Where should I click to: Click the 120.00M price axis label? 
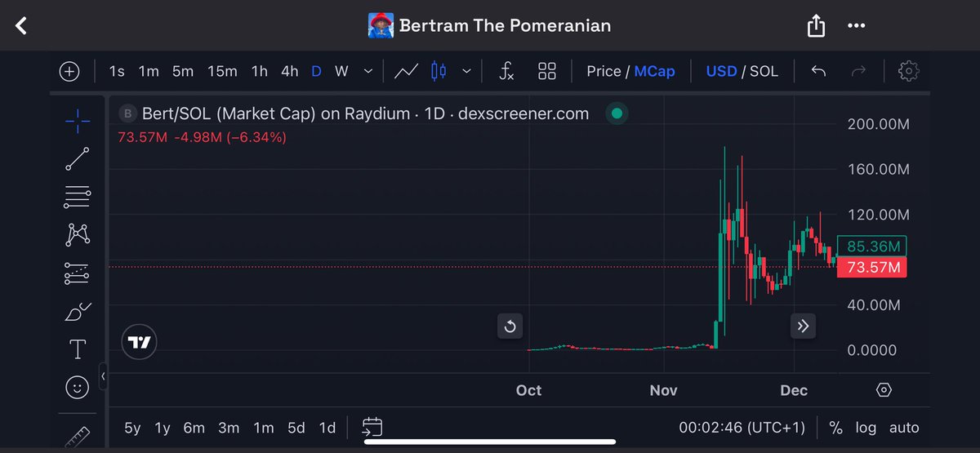pyautogui.click(x=878, y=215)
